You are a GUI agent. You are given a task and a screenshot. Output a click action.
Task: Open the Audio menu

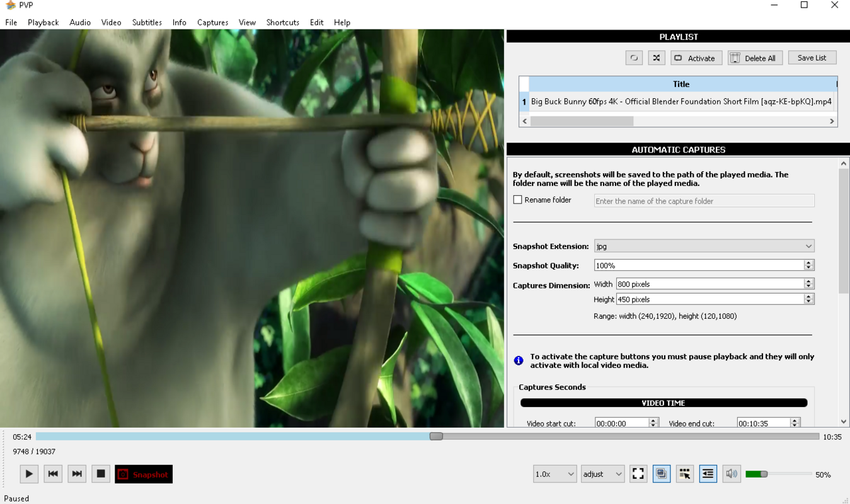point(80,22)
